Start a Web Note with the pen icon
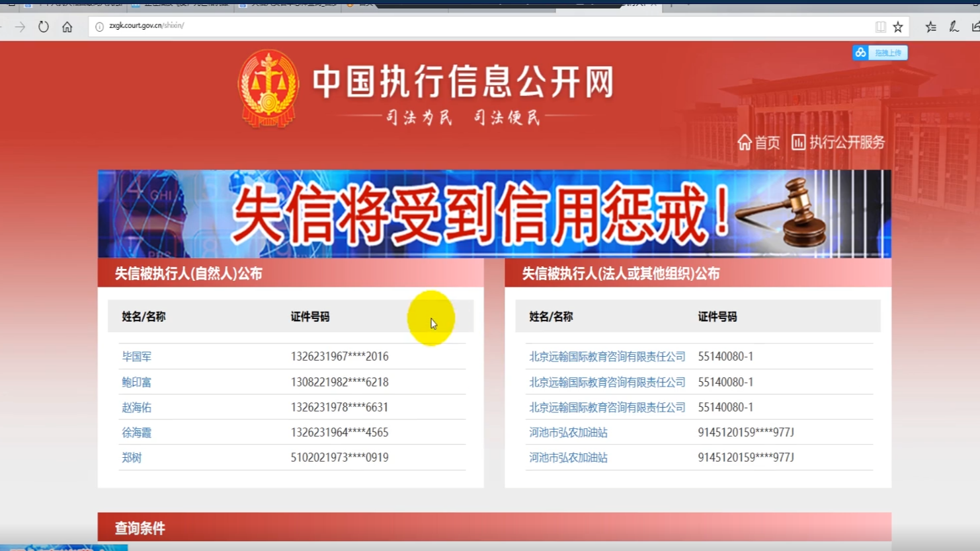Viewport: 980px width, 551px height. (953, 27)
